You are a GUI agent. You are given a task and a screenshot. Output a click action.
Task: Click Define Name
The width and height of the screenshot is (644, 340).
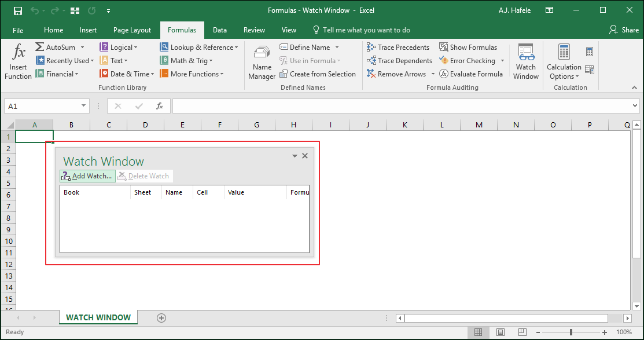pyautogui.click(x=304, y=47)
